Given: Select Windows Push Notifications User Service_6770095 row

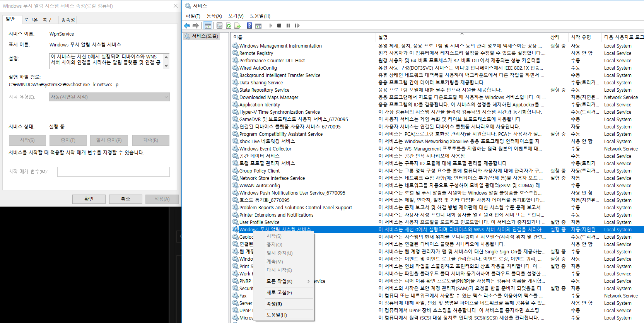Looking at the screenshot, I should pyautogui.click(x=437, y=193).
